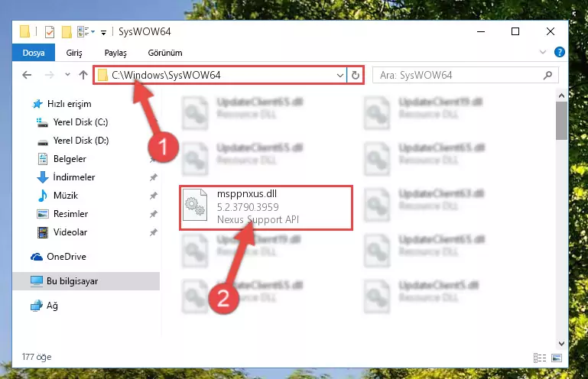
Task: Click the mspnxus.dll file icon
Action: (195, 205)
